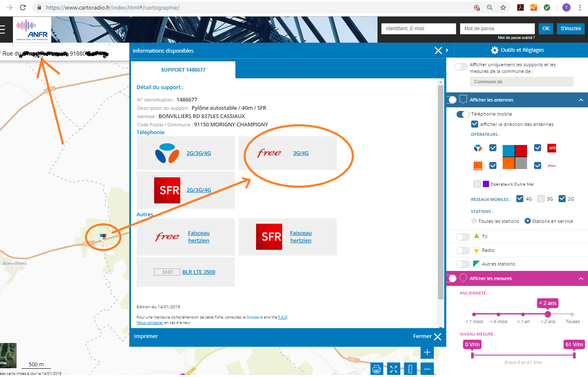Zoom out the map with minus button

[427, 369]
